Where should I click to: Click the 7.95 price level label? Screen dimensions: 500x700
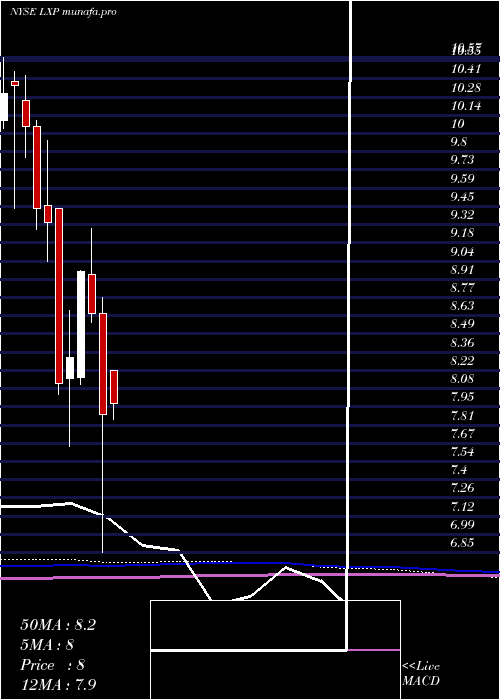coord(462,397)
